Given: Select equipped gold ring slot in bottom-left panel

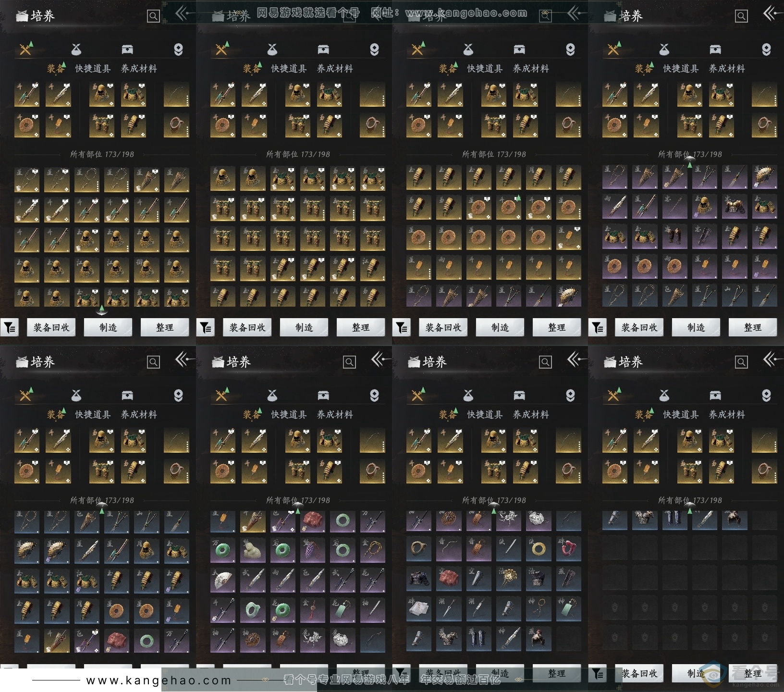Looking at the screenshot, I should pyautogui.click(x=27, y=470).
